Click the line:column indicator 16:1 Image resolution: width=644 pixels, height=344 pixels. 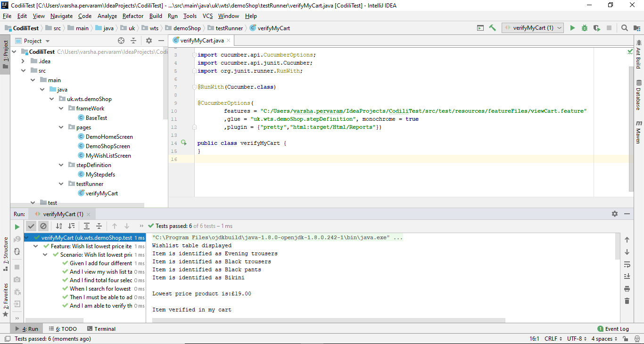[x=534, y=339]
